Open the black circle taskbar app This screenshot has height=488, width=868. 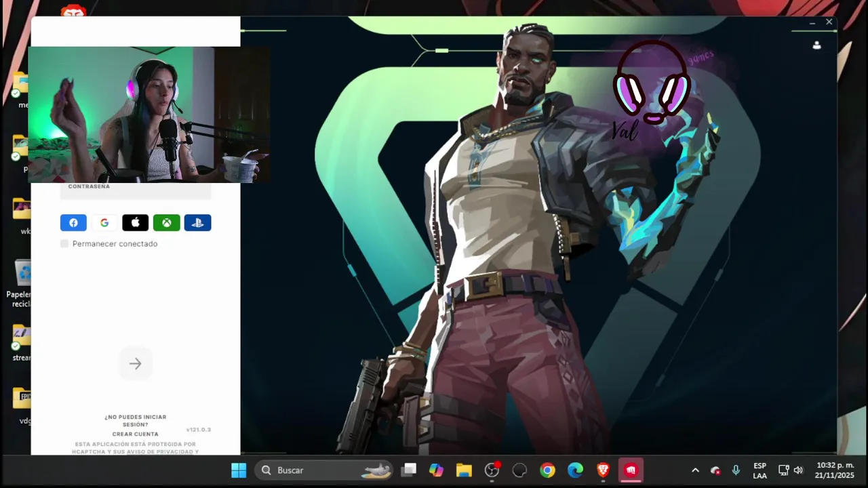[520, 470]
